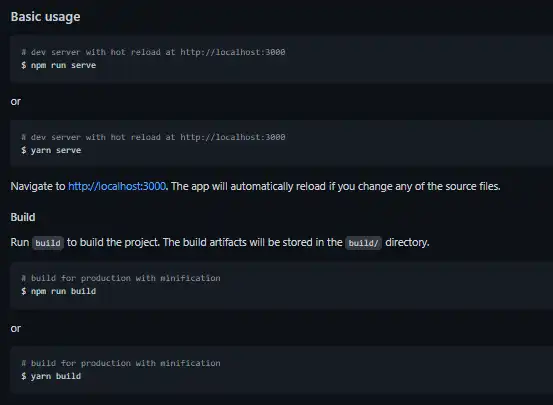Click the npm run serve command line
The image size is (553, 405).
59,65
